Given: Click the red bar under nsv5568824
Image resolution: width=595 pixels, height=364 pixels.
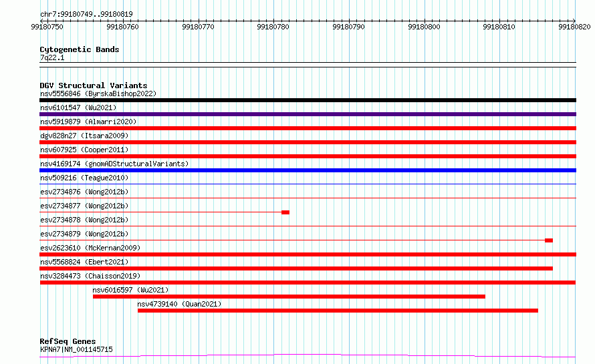Looking at the screenshot, I should pyautogui.click(x=296, y=268).
